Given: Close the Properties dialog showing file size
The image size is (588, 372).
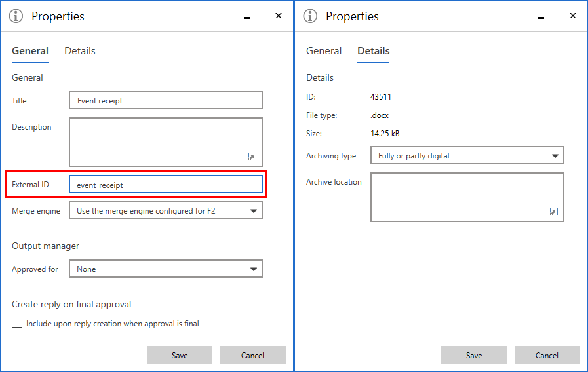Looking at the screenshot, I should pos(573,16).
